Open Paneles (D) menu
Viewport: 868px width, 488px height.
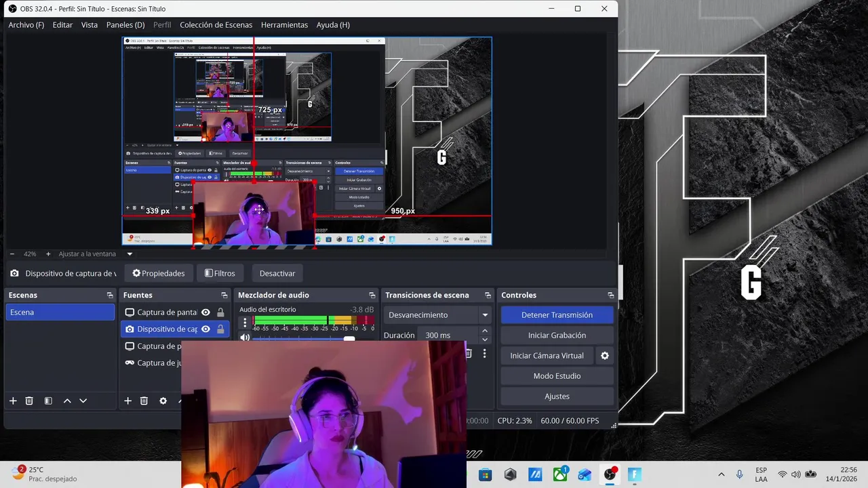click(125, 25)
